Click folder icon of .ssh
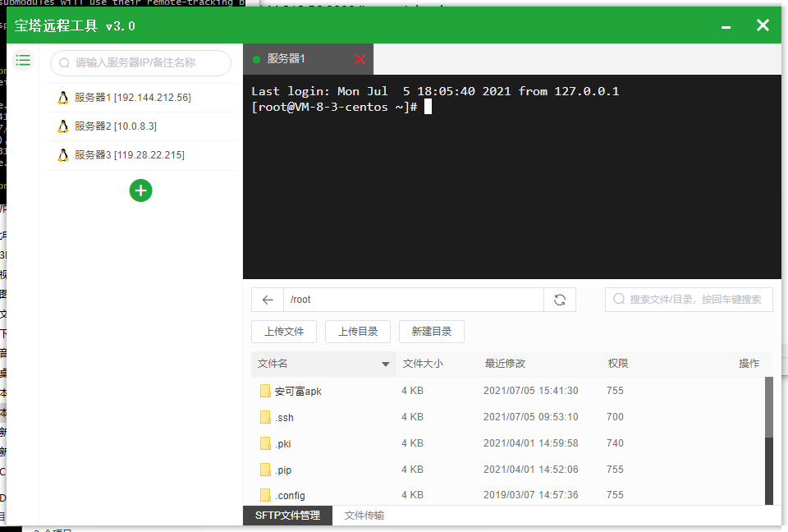The width and height of the screenshot is (788, 532). click(265, 417)
